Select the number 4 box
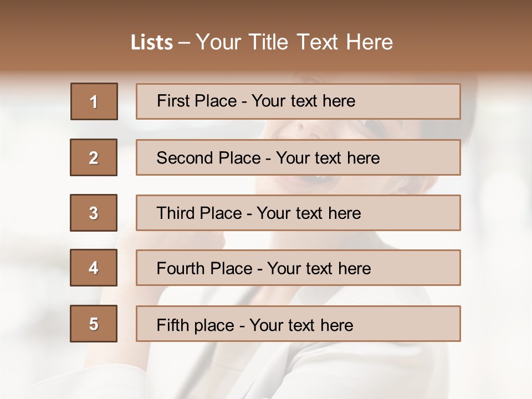 click(x=94, y=268)
